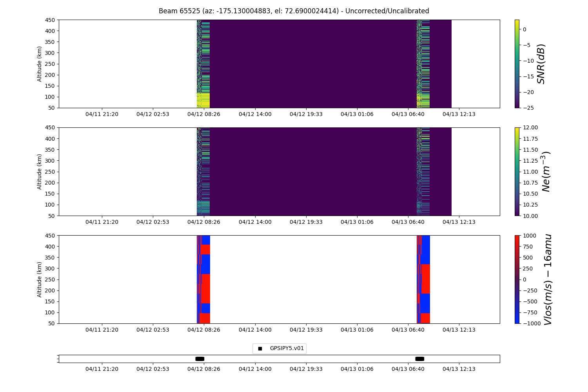Screen dimensions: 588x392
Task: Click the Ne(m⁻³) colorbar axis label
Action: coord(546,171)
